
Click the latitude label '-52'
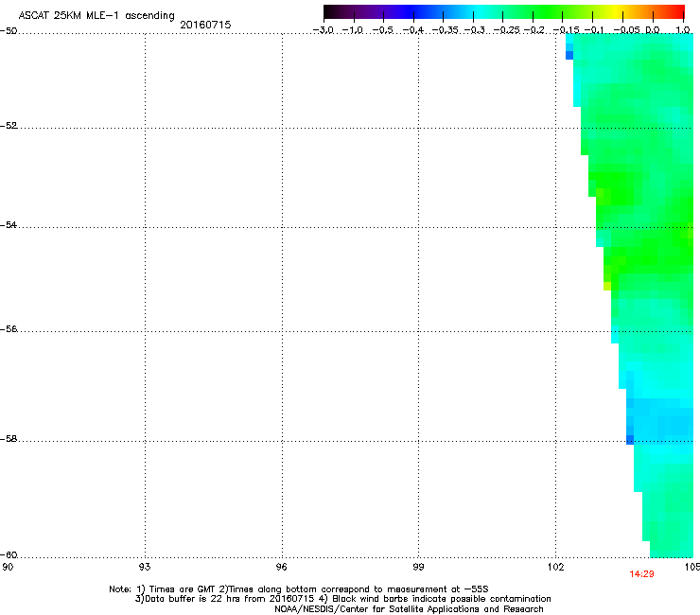click(9, 126)
